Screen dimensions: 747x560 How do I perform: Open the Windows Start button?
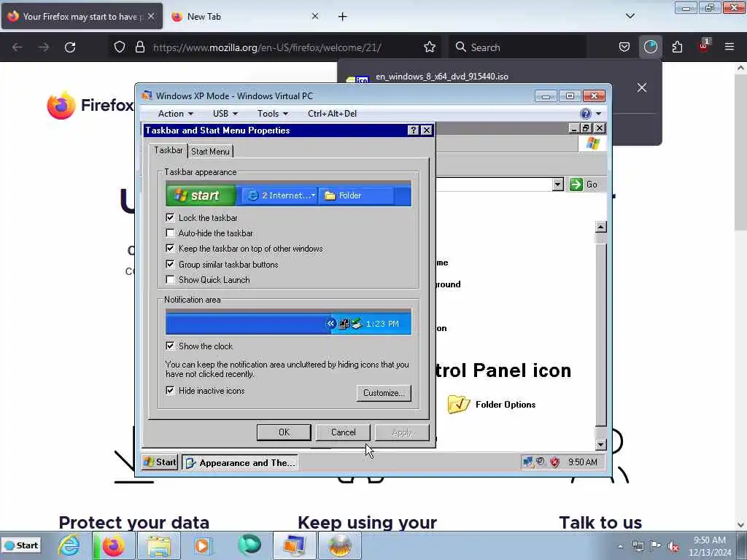pyautogui.click(x=22, y=545)
